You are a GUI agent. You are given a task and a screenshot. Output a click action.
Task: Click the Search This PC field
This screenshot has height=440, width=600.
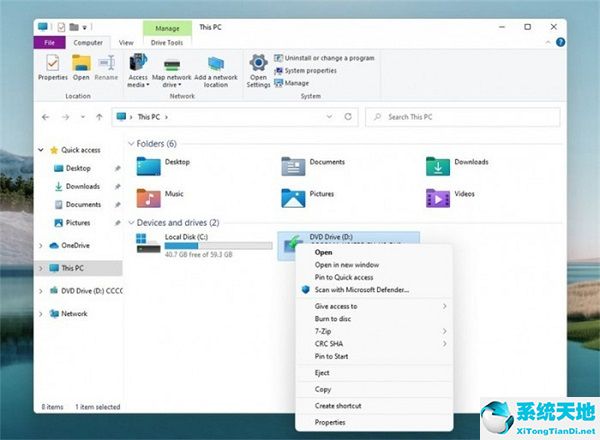463,117
